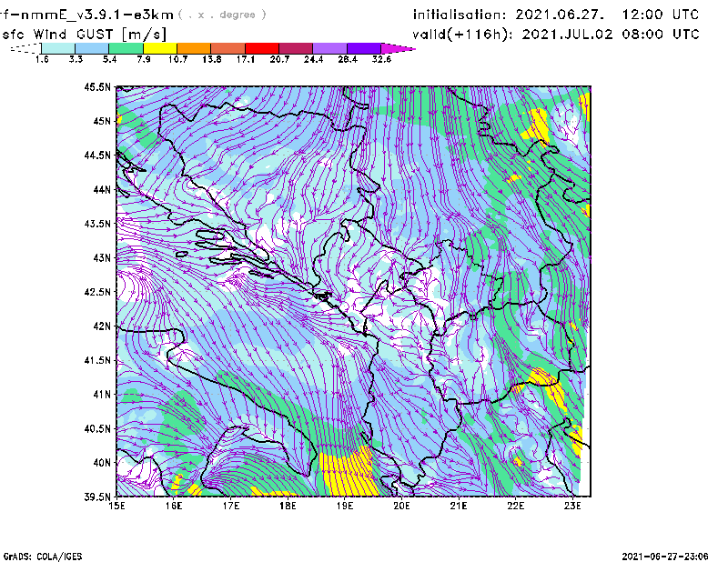Click the yellow 7.9–10.7 legend swatch

point(160,48)
